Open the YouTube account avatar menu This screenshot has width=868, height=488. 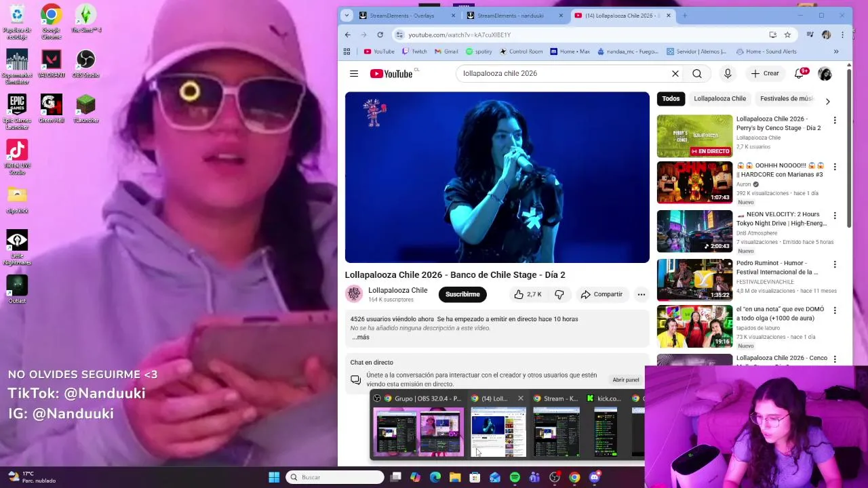point(825,73)
